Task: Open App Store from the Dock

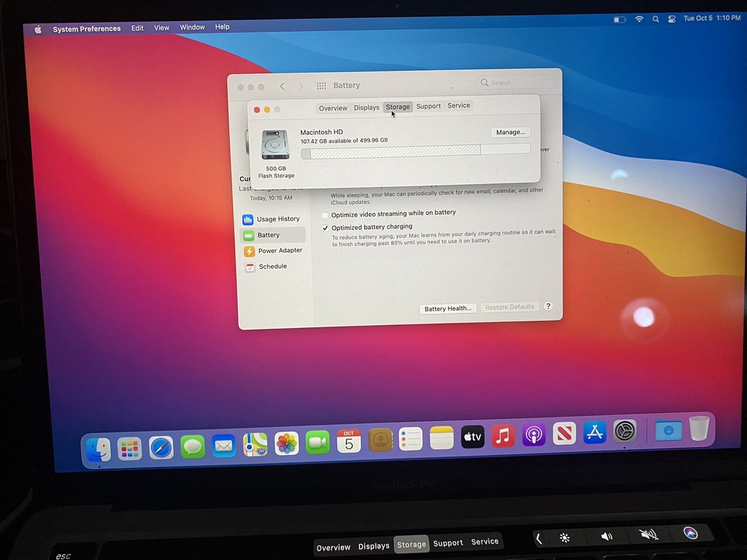Action: [x=594, y=432]
